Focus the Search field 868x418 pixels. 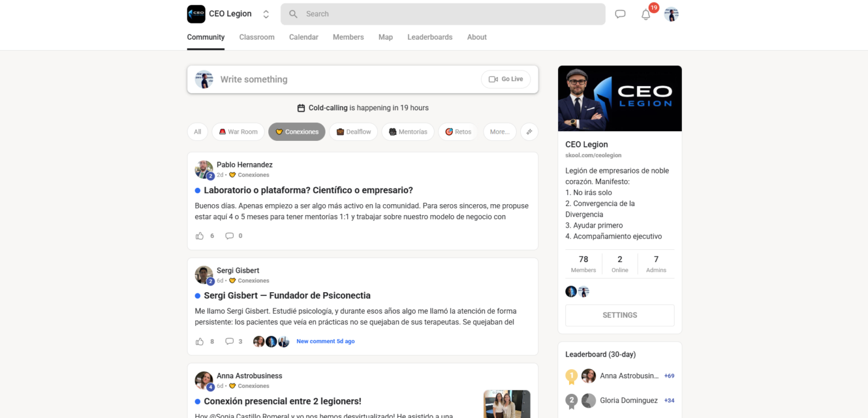[443, 14]
